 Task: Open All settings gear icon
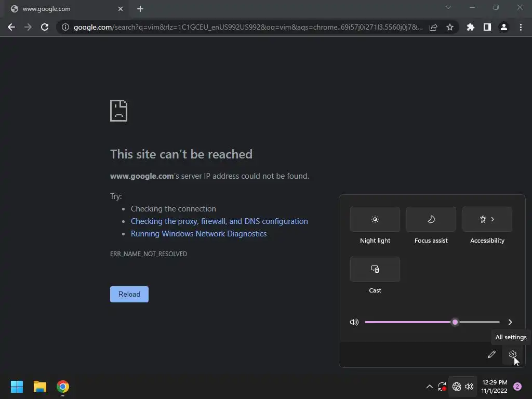[x=513, y=354]
